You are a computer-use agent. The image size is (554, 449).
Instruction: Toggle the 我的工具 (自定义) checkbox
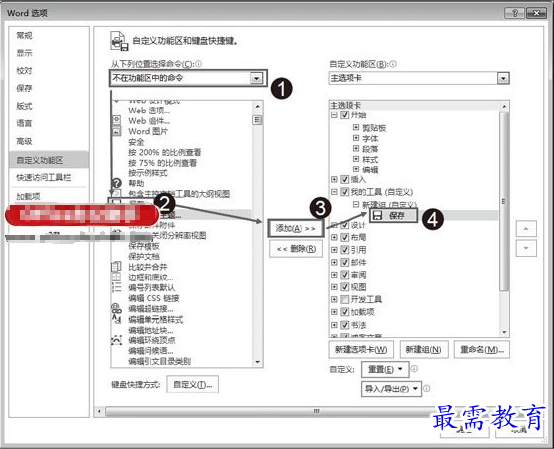[344, 192]
